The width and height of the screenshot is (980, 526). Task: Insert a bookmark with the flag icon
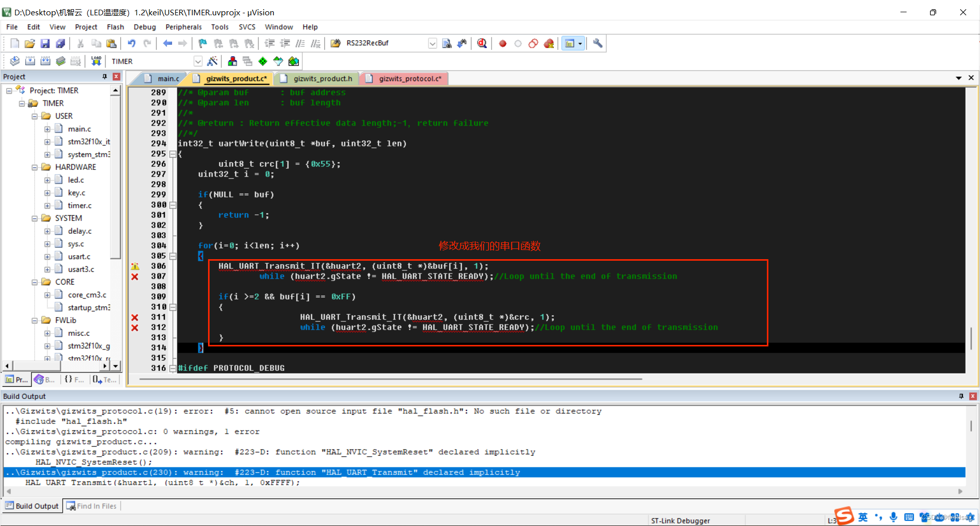[x=202, y=43]
